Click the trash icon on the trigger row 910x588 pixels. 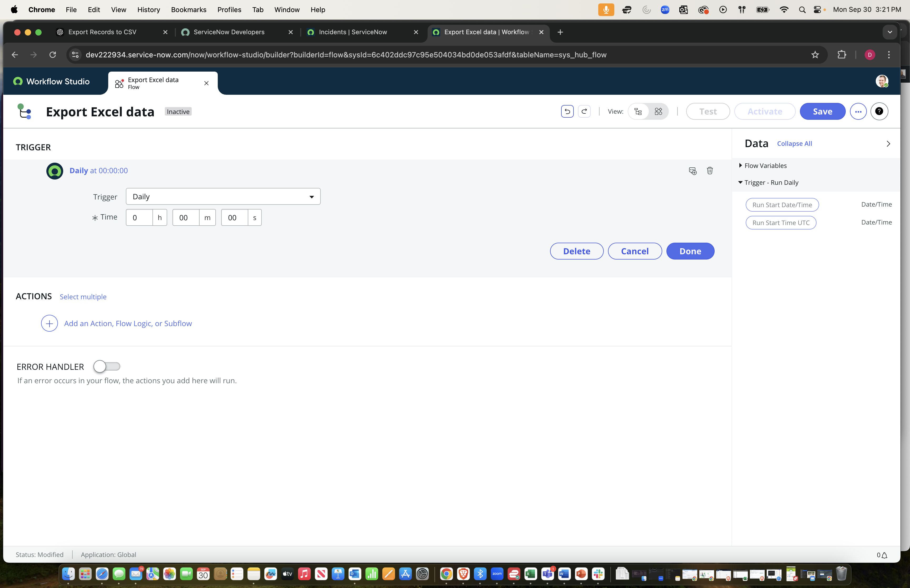(710, 171)
